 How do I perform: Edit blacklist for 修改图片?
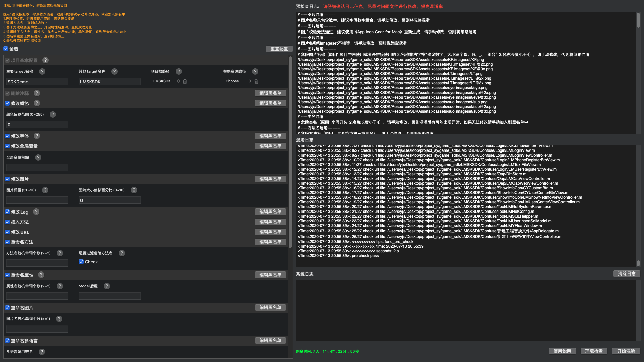tap(270, 179)
